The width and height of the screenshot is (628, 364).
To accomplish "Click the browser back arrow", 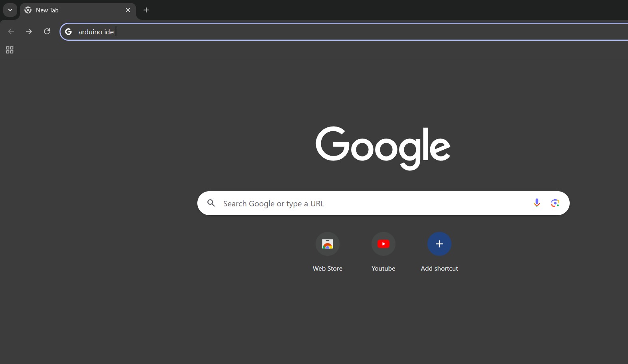I will pos(11,32).
